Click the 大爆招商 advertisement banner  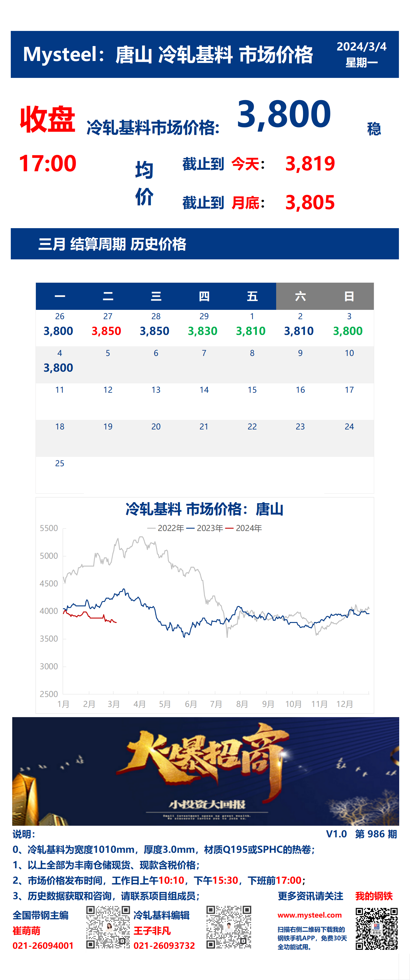tap(205, 771)
